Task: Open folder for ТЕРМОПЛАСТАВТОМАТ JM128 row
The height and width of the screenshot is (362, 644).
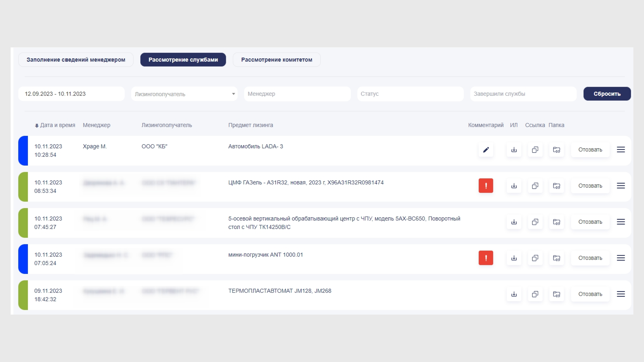Action: pyautogui.click(x=556, y=294)
